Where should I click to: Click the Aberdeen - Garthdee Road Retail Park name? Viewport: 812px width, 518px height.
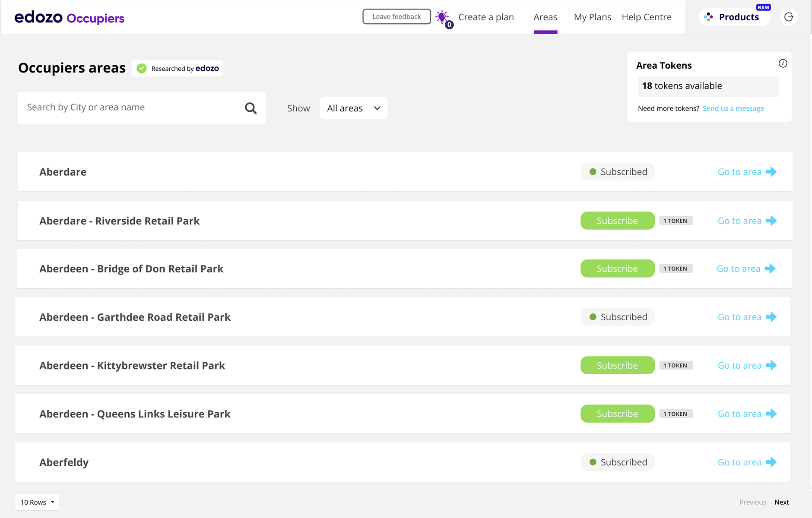[x=135, y=317]
